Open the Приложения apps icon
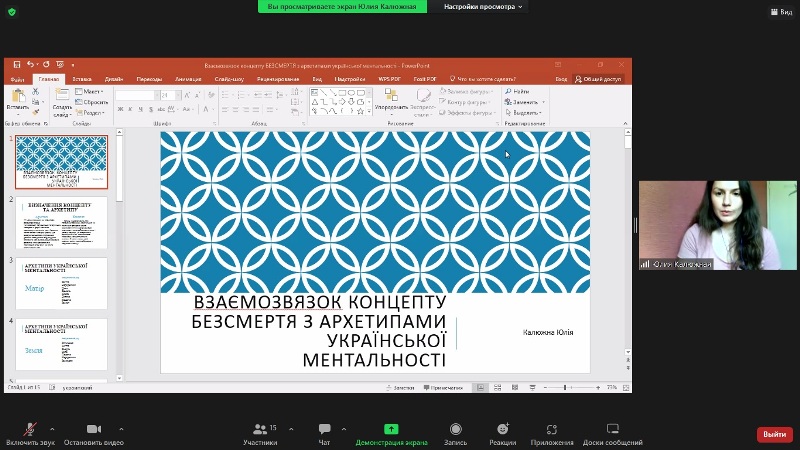The image size is (800, 450). coord(552,428)
